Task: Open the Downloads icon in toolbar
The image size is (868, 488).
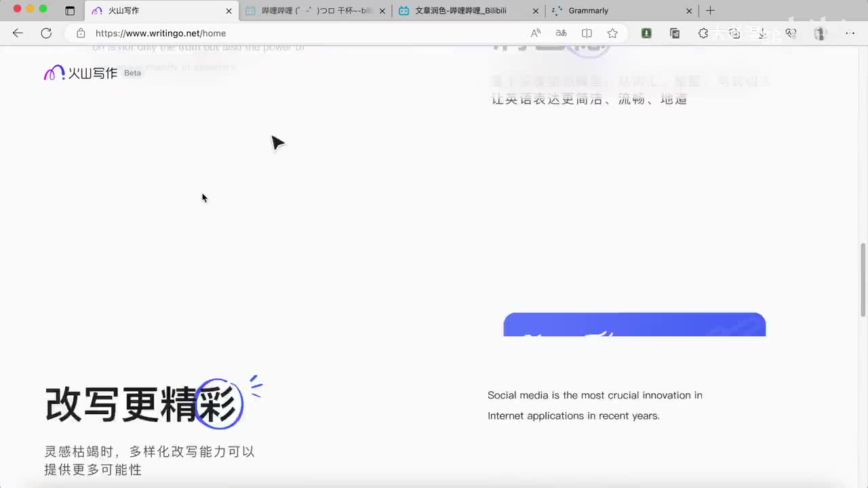Action: (x=762, y=33)
